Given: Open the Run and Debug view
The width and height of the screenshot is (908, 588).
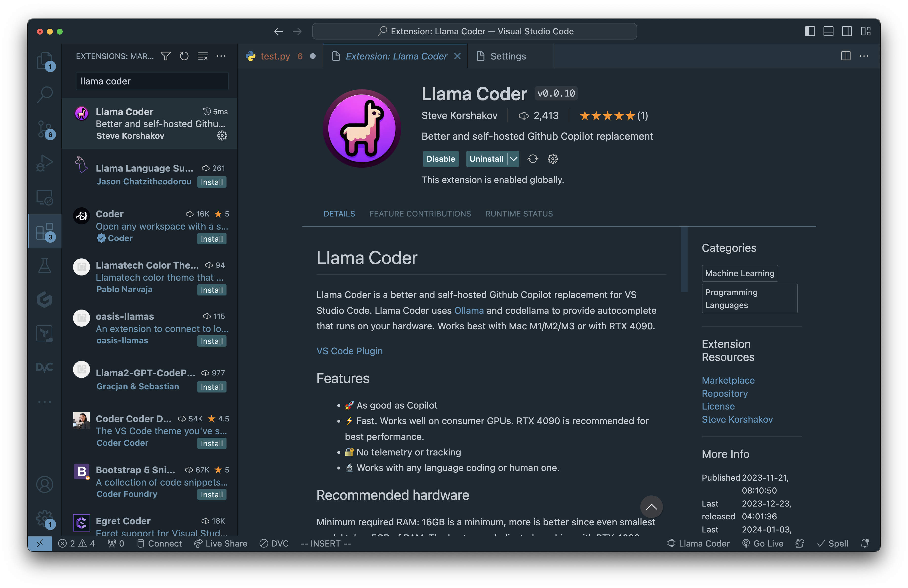Looking at the screenshot, I should (x=45, y=163).
